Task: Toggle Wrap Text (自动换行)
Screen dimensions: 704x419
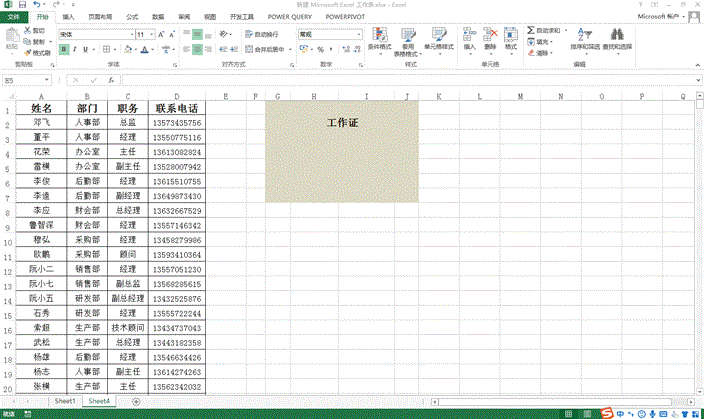Action: tap(264, 34)
